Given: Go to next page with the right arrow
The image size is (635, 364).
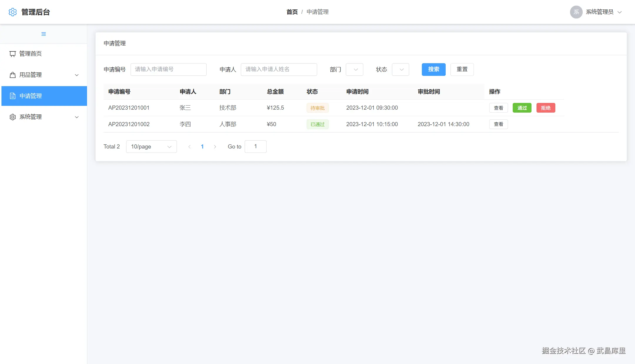Looking at the screenshot, I should pyautogui.click(x=215, y=147).
